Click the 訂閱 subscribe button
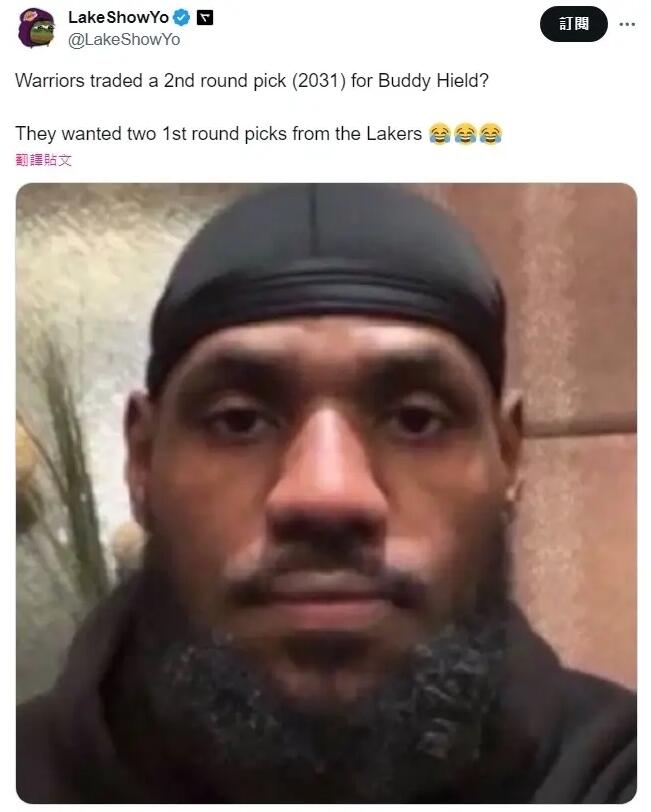651x812 pixels. (x=573, y=24)
